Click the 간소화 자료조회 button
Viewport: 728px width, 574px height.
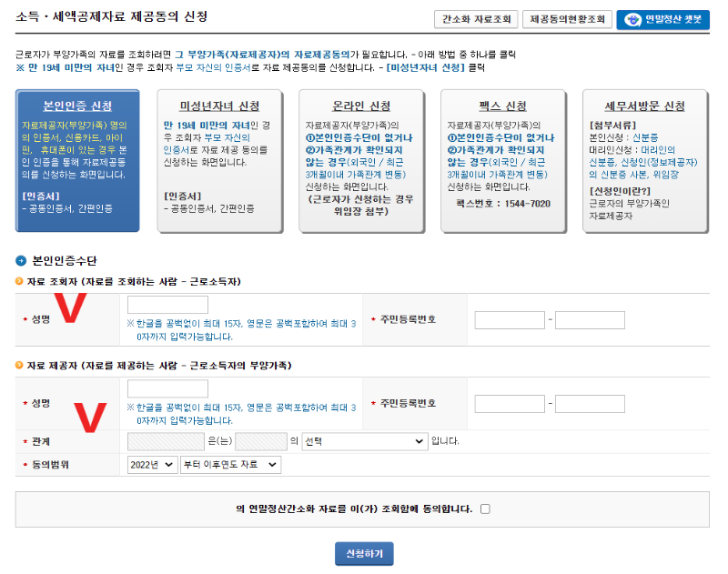coord(476,19)
